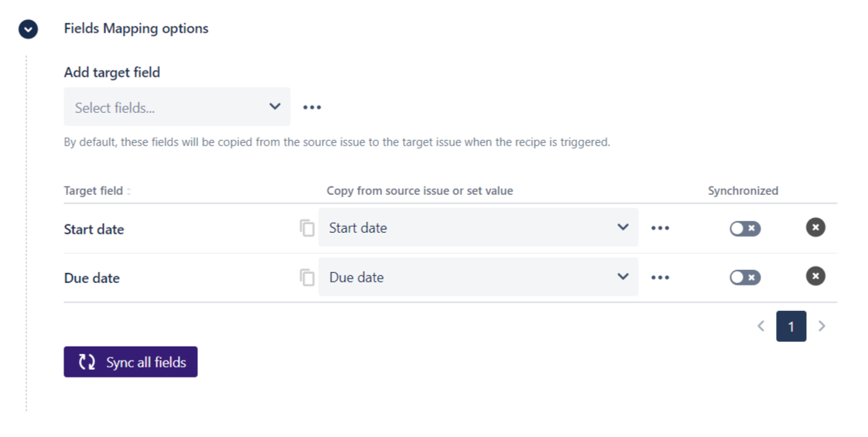Viewport: 868px width, 437px height.
Task: Go to the next page arrow
Action: 822,326
